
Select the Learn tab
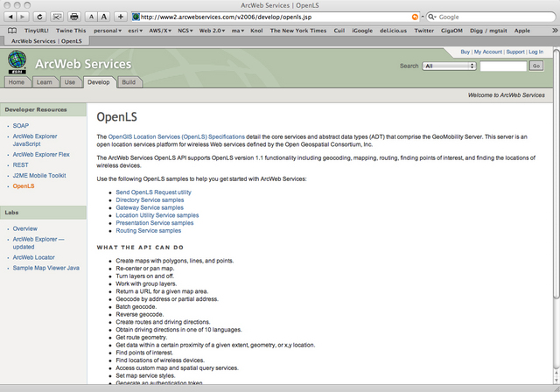click(45, 82)
